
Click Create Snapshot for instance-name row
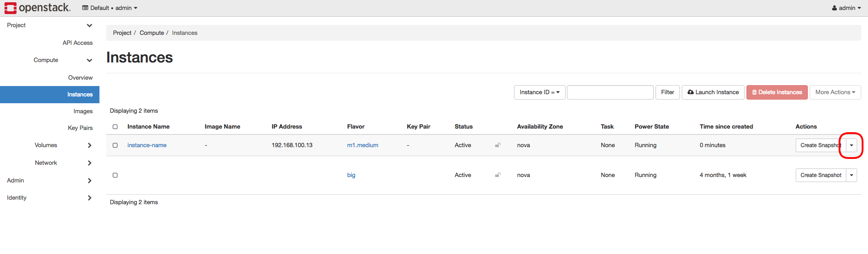click(x=821, y=145)
